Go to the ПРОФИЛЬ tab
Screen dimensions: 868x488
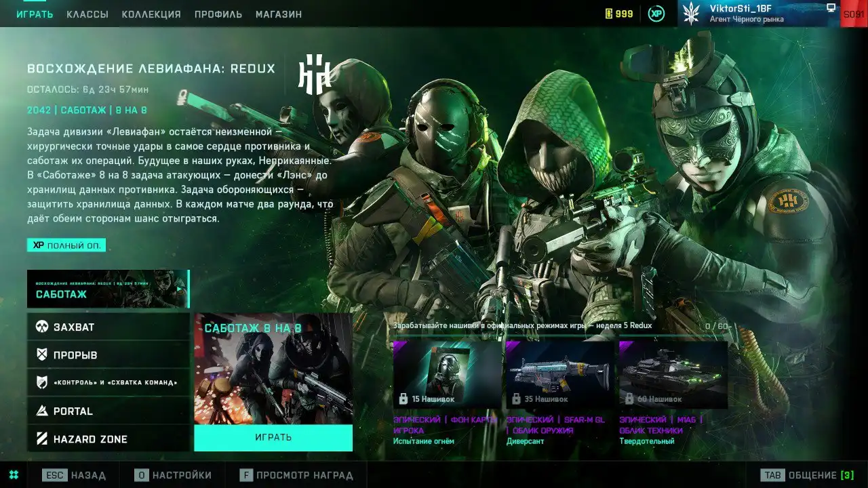point(218,14)
